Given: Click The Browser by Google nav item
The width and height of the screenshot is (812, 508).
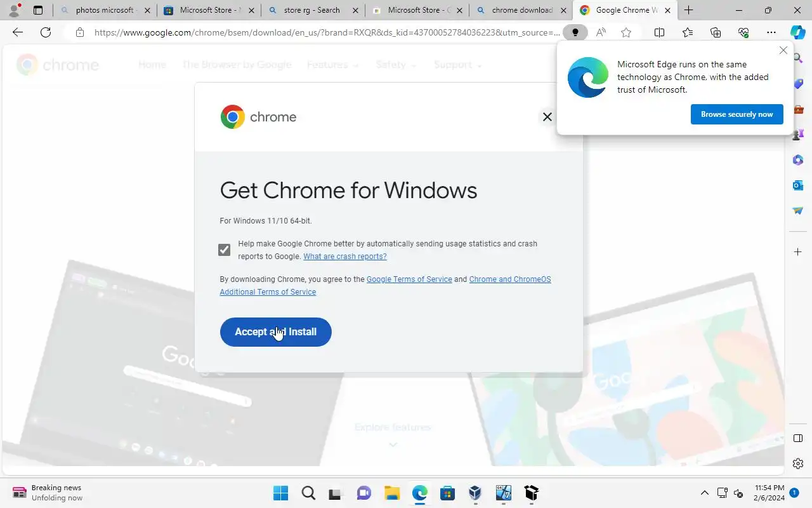Looking at the screenshot, I should [x=237, y=65].
